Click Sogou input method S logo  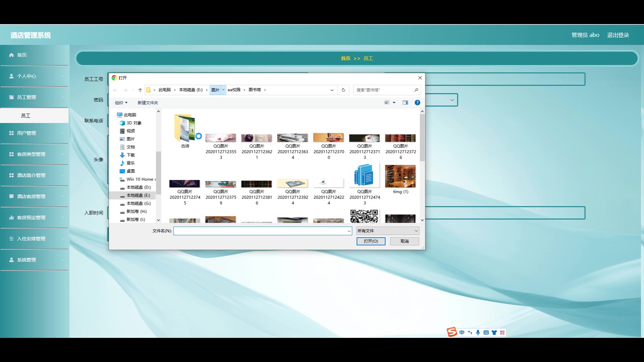click(452, 332)
